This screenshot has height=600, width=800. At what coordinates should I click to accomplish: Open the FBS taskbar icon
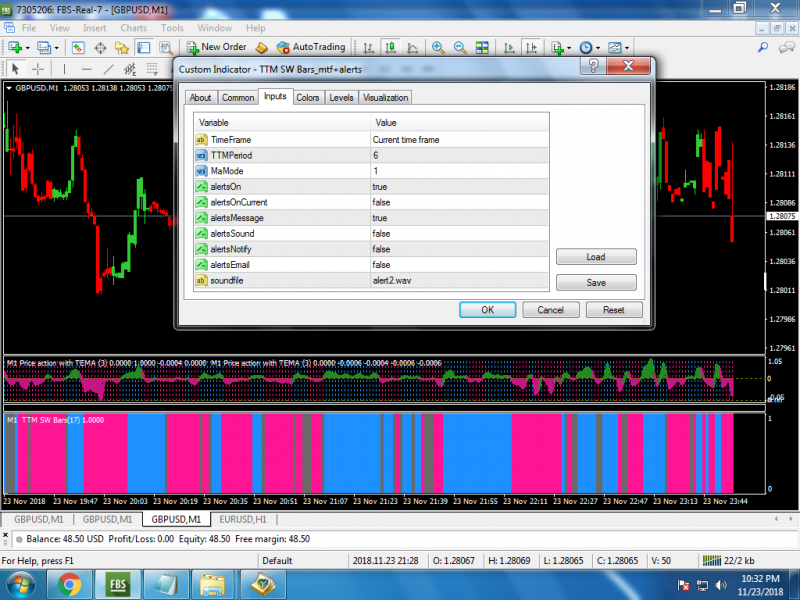[118, 585]
